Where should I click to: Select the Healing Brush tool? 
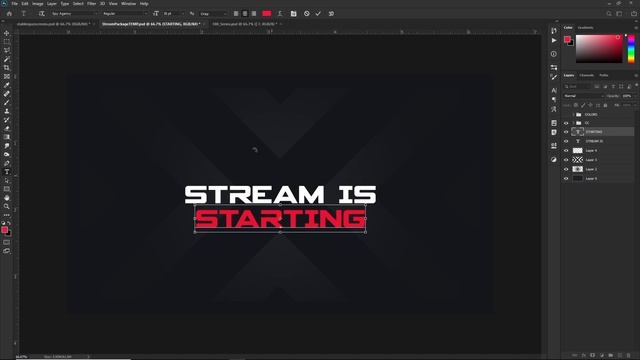tap(7, 94)
